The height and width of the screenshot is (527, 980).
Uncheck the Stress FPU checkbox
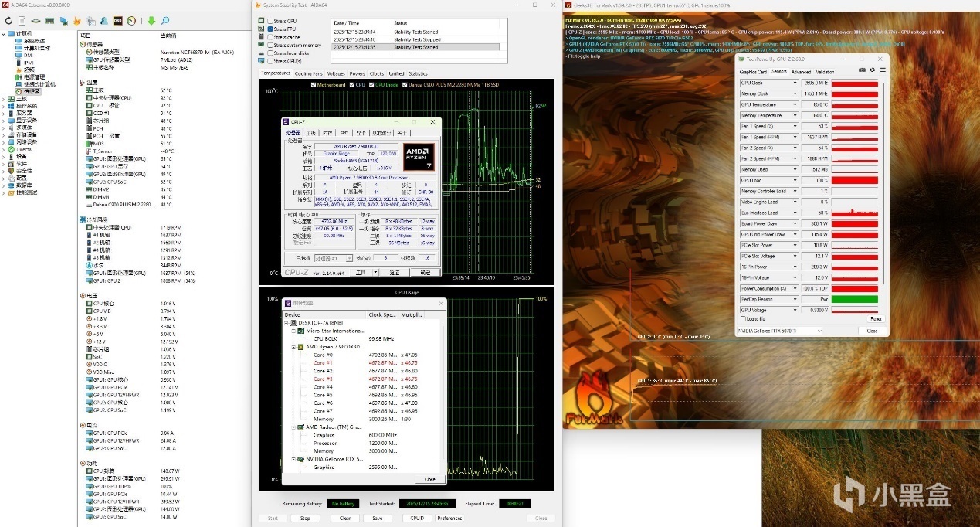click(269, 29)
